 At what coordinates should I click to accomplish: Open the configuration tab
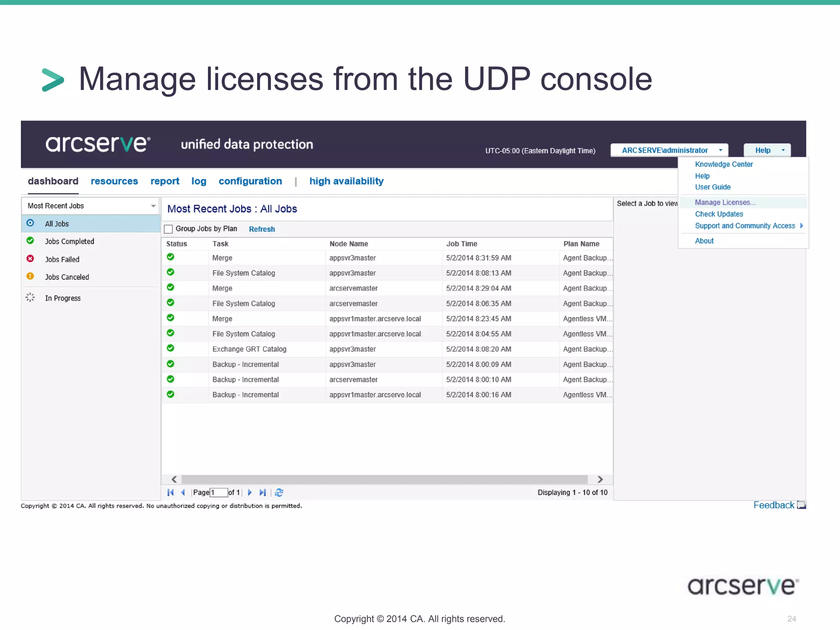pos(250,181)
